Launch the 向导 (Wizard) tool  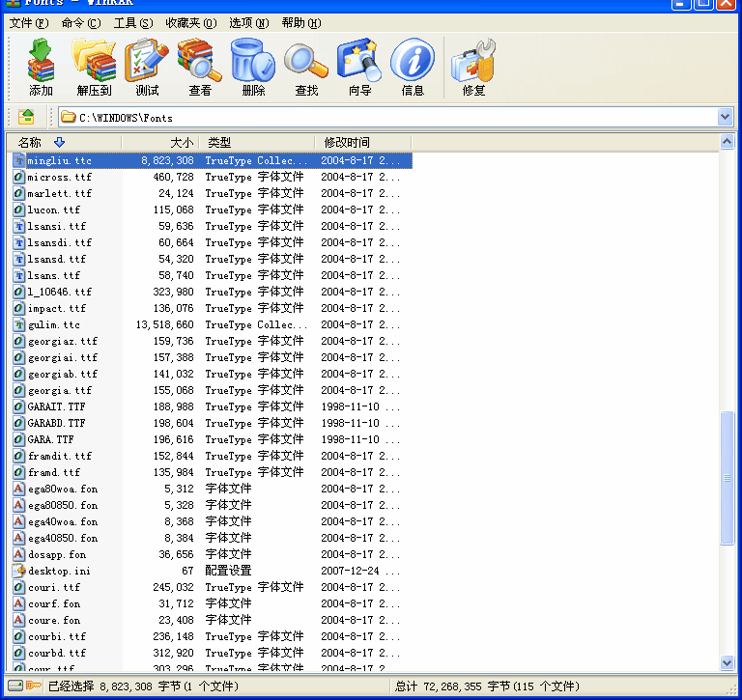click(359, 68)
